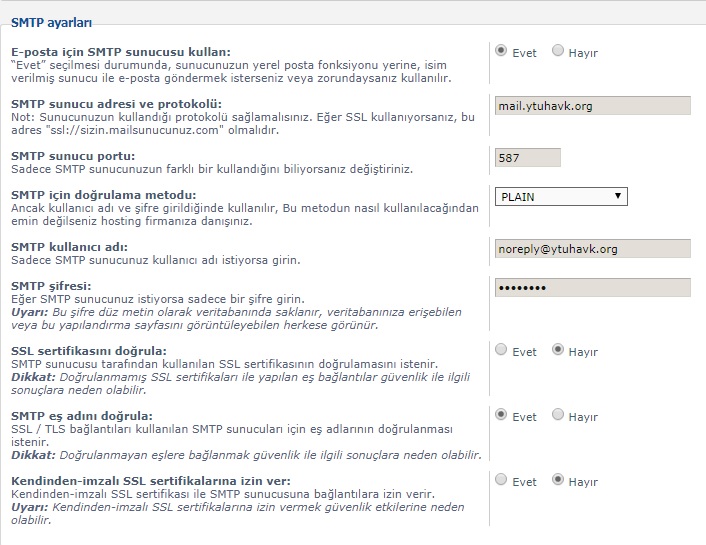Choose Hayır for SMTP eş adını doğrula

point(558,414)
